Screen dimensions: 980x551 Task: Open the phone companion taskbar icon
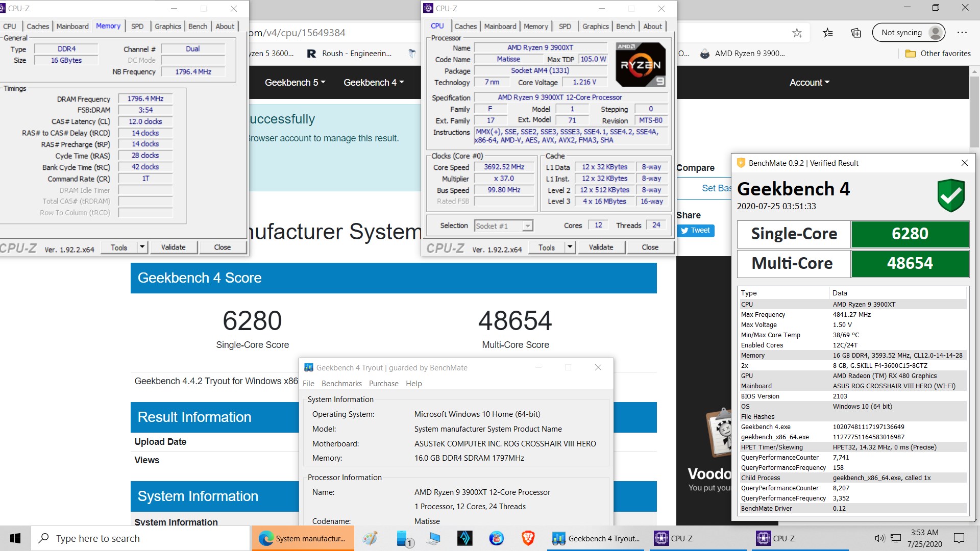404,538
